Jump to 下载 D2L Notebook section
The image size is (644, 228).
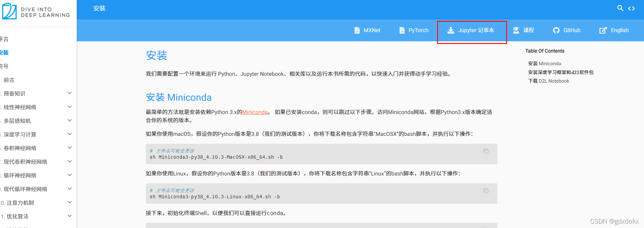point(549,81)
